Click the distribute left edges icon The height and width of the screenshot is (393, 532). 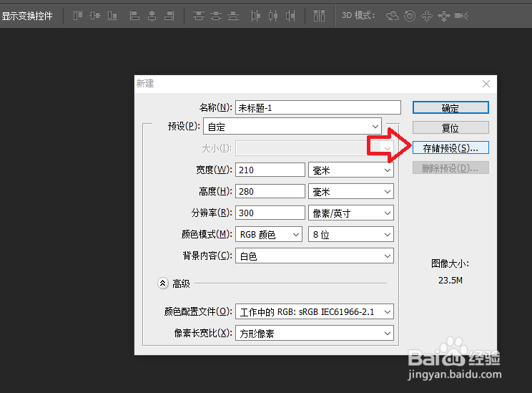[x=256, y=16]
